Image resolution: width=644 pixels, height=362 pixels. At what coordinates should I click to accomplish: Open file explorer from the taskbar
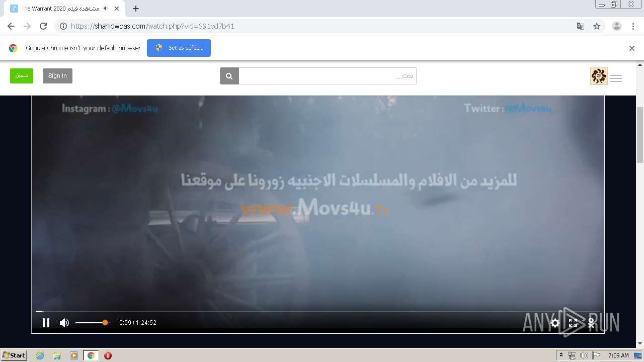click(x=57, y=355)
